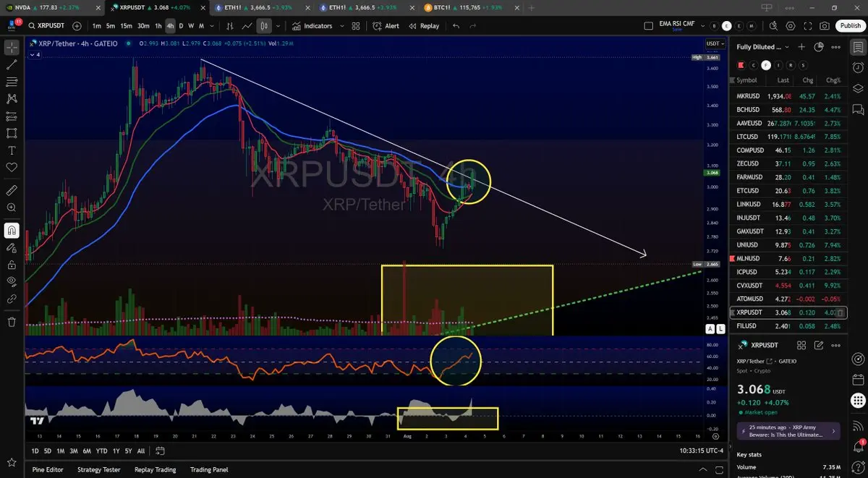868x478 pixels.
Task: Toggle lock all drawings
Action: [x=12, y=264]
